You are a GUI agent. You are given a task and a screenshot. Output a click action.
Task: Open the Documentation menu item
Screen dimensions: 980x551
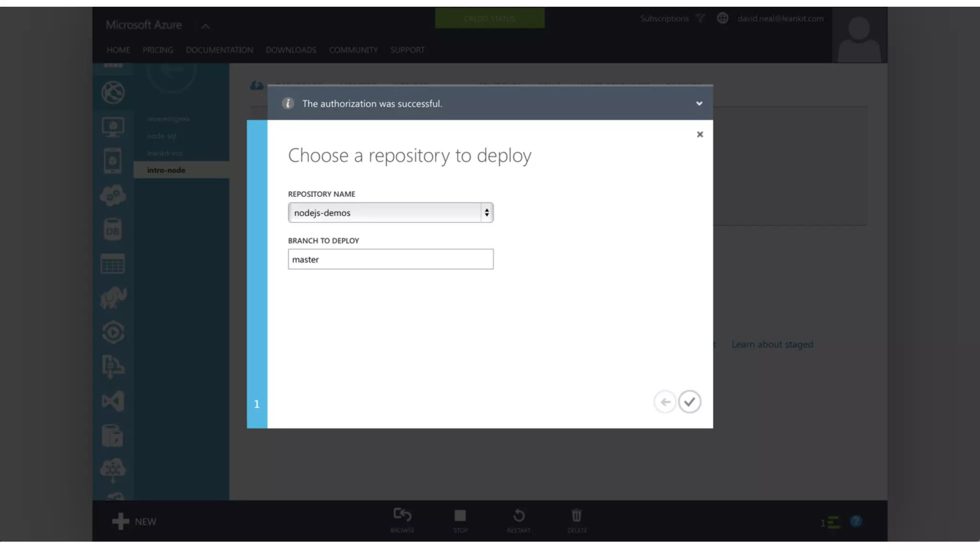(219, 50)
